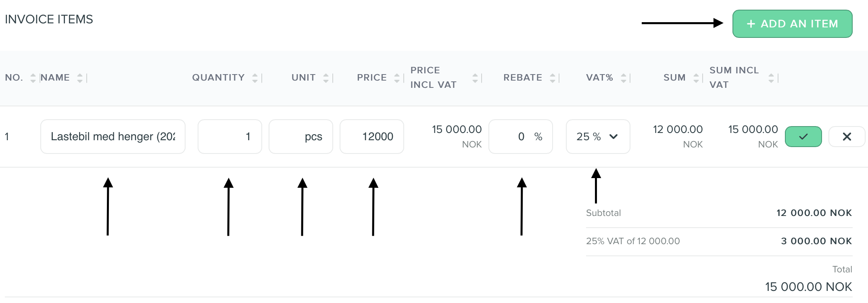Click the rebate percent input field

(520, 137)
